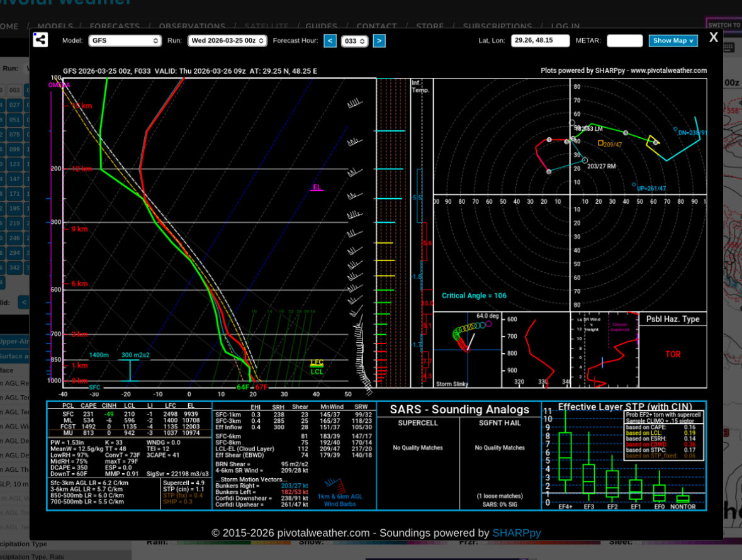The width and height of the screenshot is (742, 560).
Task: Open the Run dropdown Wed 2026-03-25 00z
Action: 227,41
